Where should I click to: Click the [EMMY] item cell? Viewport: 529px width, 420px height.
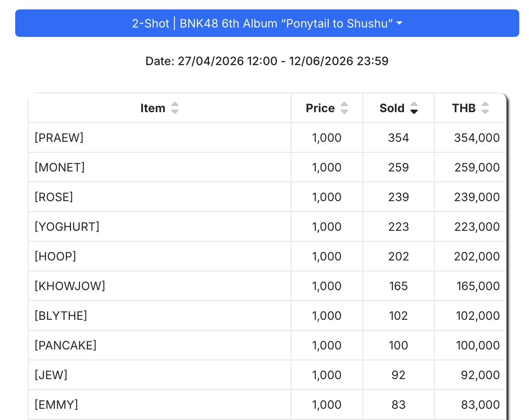[56, 404]
